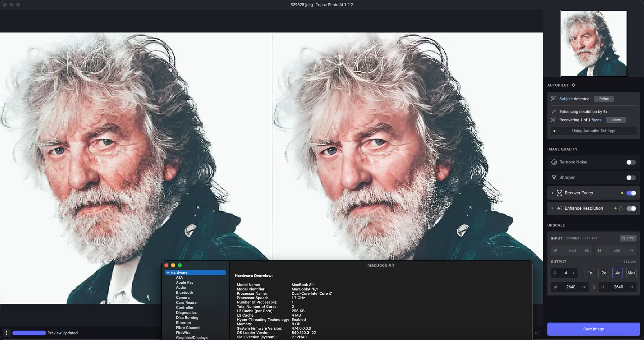Screen dimensions: 644x340
Task: Click the output width field showing 2640
Action: click(571, 287)
